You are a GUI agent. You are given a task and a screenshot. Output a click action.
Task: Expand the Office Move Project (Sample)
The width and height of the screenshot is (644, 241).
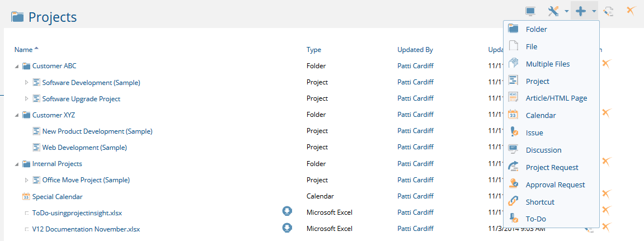point(27,180)
